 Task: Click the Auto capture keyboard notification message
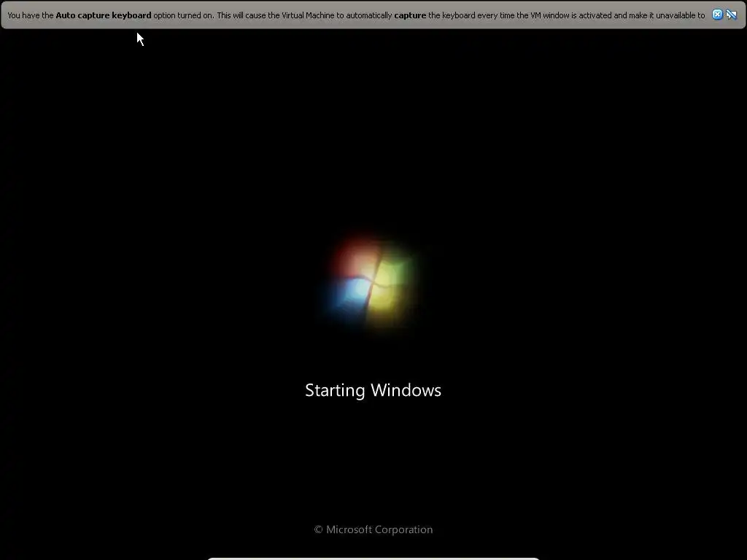pyautogui.click(x=356, y=15)
